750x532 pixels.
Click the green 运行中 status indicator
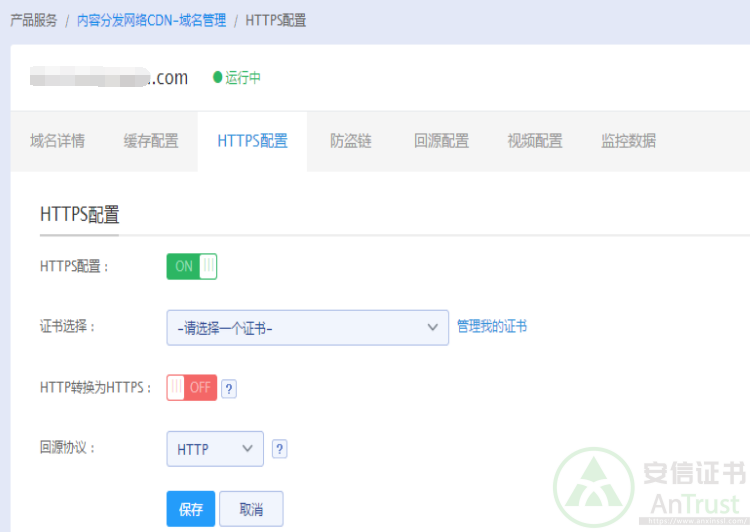(237, 78)
